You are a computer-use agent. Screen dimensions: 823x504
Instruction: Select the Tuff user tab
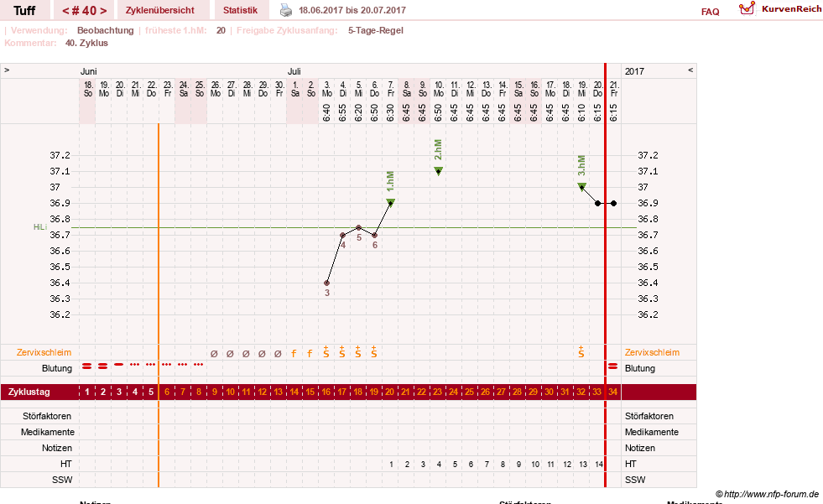point(24,11)
